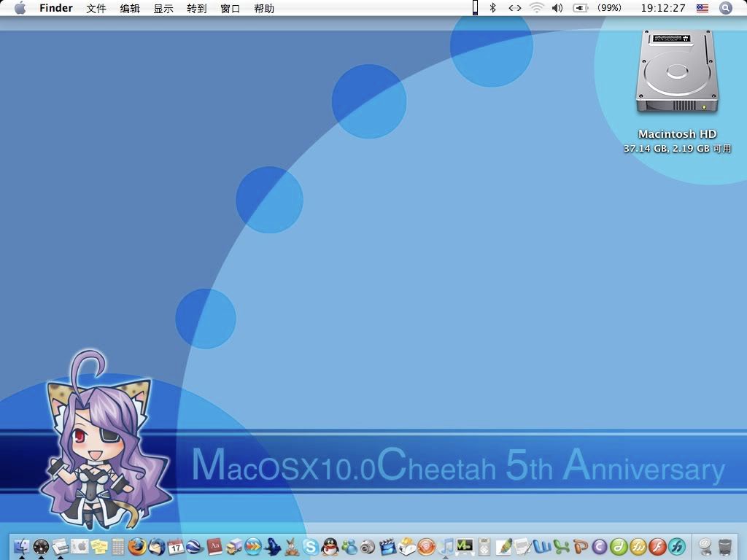The height and width of the screenshot is (560, 747).
Task: Open the orange round wireless app icon
Action: [x=426, y=547]
